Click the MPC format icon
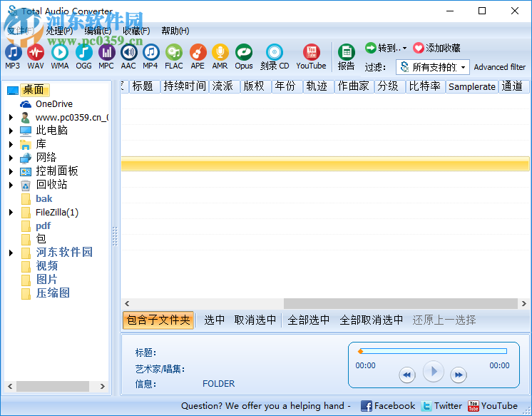Screen dimensions: 532x416 point(106,53)
